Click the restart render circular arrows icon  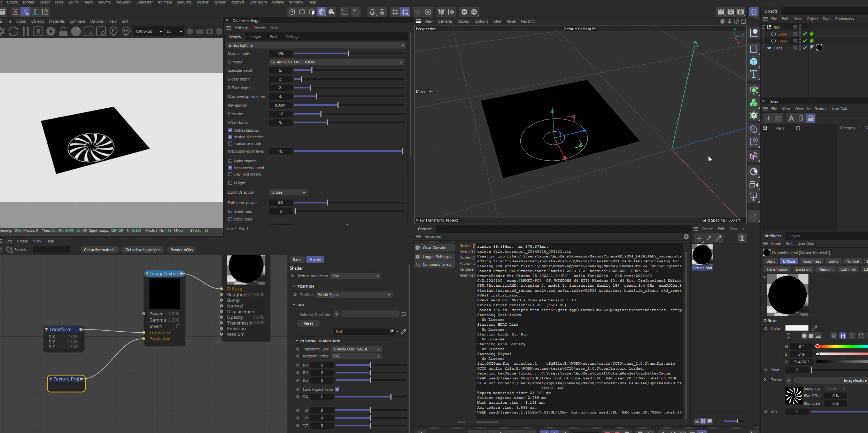click(13, 32)
